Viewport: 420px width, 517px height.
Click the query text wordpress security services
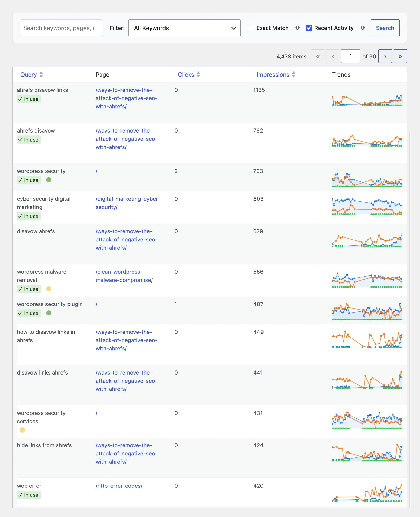coord(41,417)
